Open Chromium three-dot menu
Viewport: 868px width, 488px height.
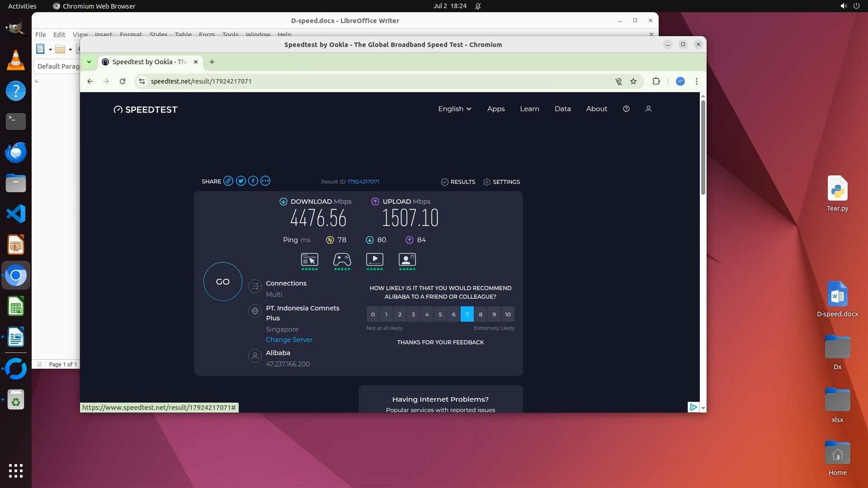tap(696, 81)
